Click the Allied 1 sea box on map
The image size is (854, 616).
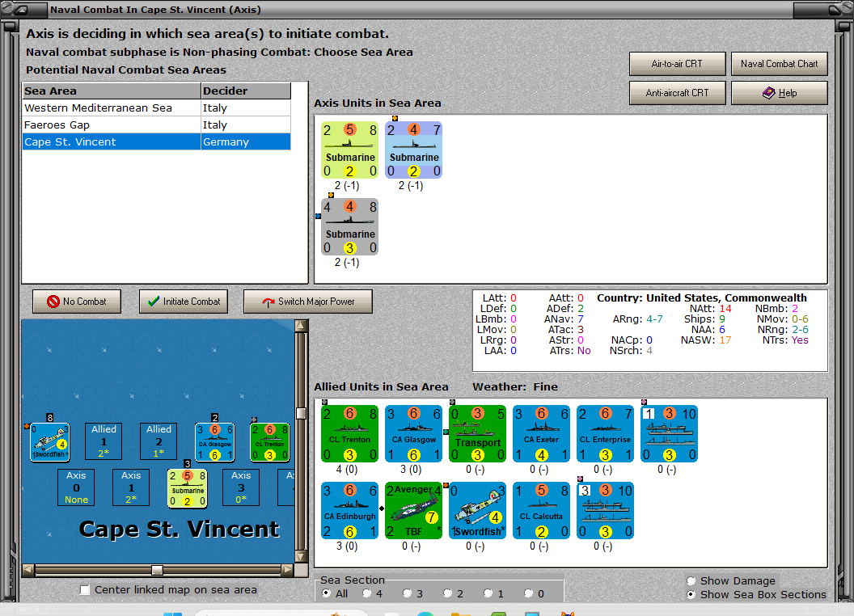pyautogui.click(x=104, y=441)
